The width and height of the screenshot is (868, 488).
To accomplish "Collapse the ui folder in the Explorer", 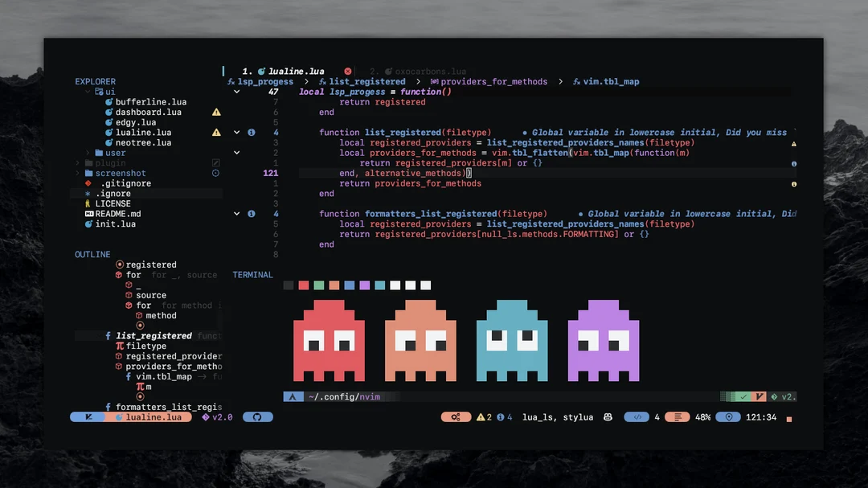I will pyautogui.click(x=87, y=92).
